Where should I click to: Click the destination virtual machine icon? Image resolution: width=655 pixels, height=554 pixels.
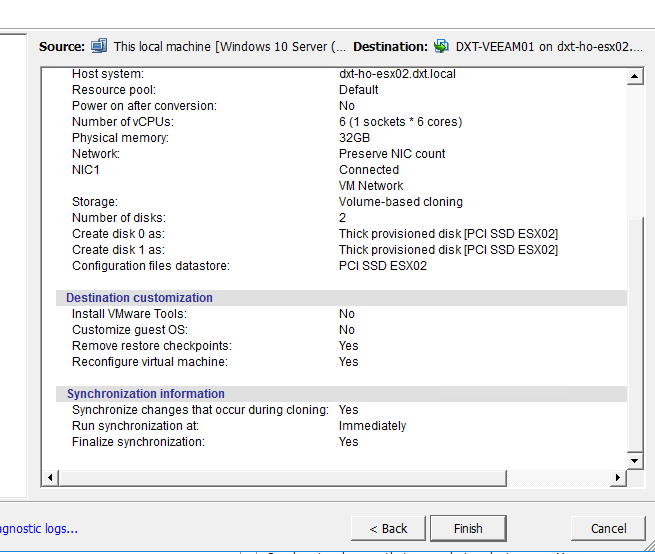tap(441, 46)
